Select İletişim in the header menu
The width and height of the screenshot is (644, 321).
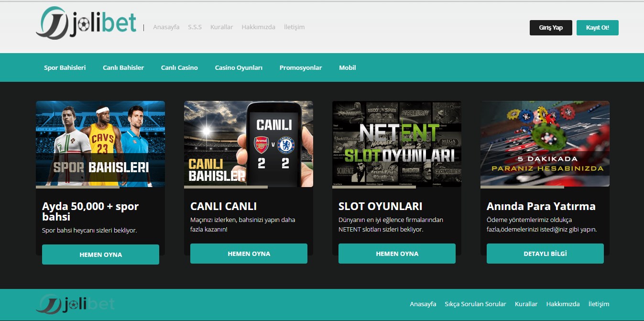tap(294, 27)
